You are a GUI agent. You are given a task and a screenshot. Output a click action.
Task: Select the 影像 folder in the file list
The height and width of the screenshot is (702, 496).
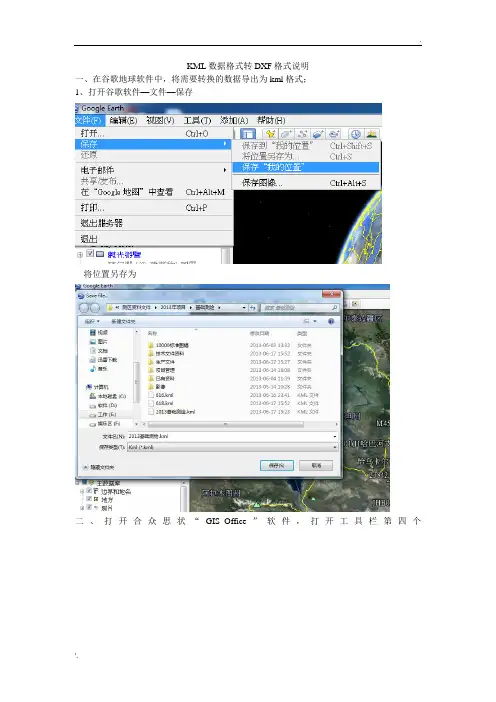[x=157, y=386]
